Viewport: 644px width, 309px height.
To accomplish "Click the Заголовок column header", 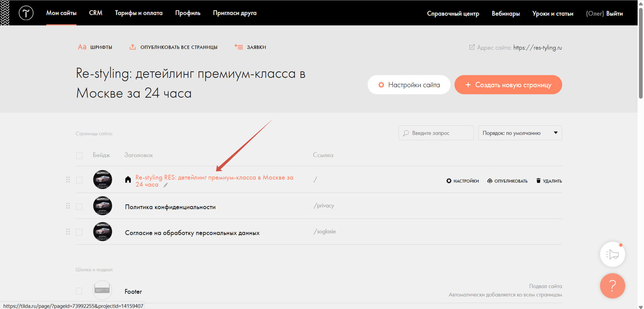I will click(139, 155).
